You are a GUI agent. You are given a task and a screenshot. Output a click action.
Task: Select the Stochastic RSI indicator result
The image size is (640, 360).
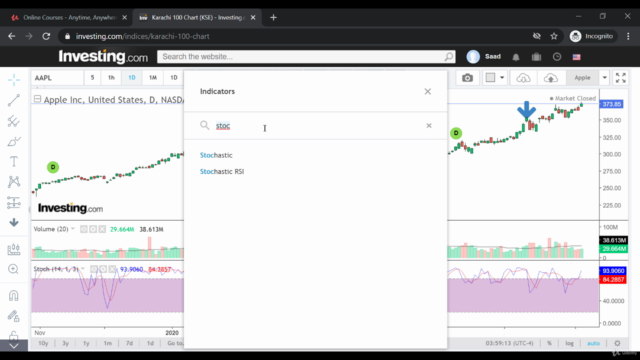pos(222,171)
